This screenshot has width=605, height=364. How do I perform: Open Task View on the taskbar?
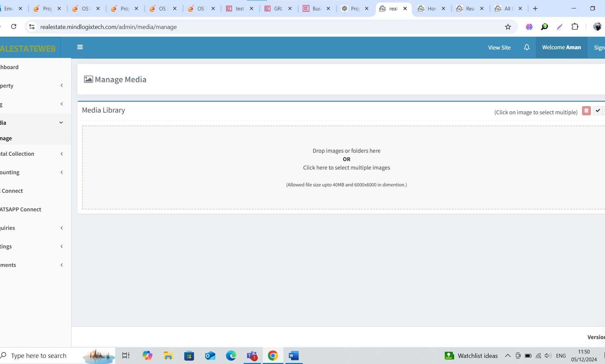126,356
